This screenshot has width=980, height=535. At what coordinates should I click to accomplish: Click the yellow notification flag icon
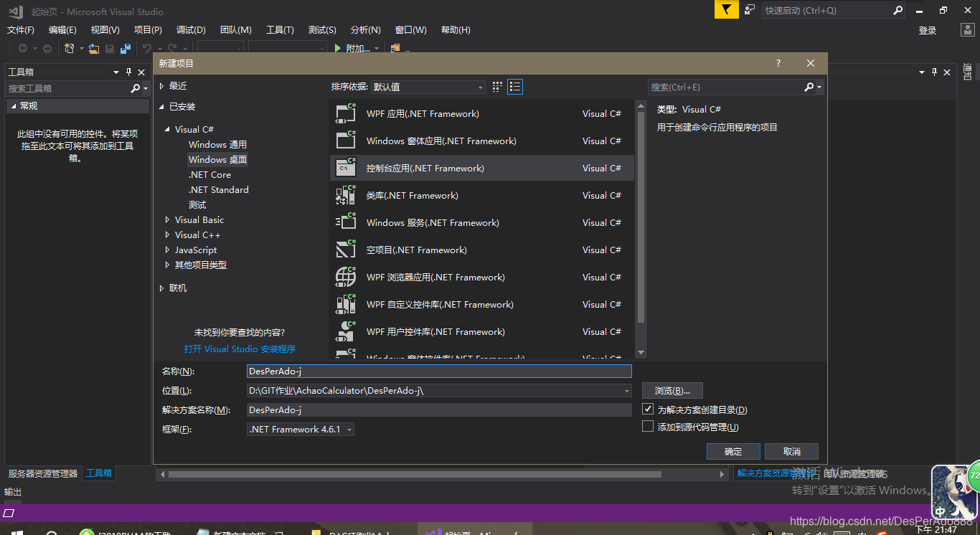[x=726, y=10]
